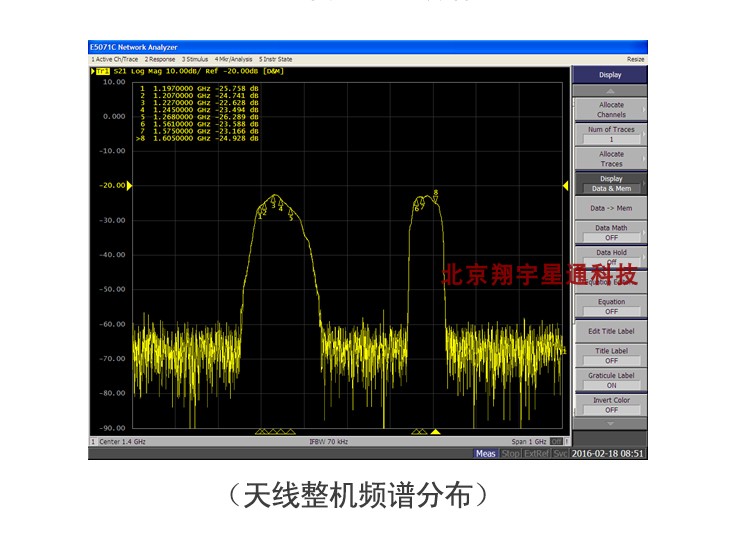Click the Stop status indicator
The height and width of the screenshot is (545, 750).
coord(510,454)
